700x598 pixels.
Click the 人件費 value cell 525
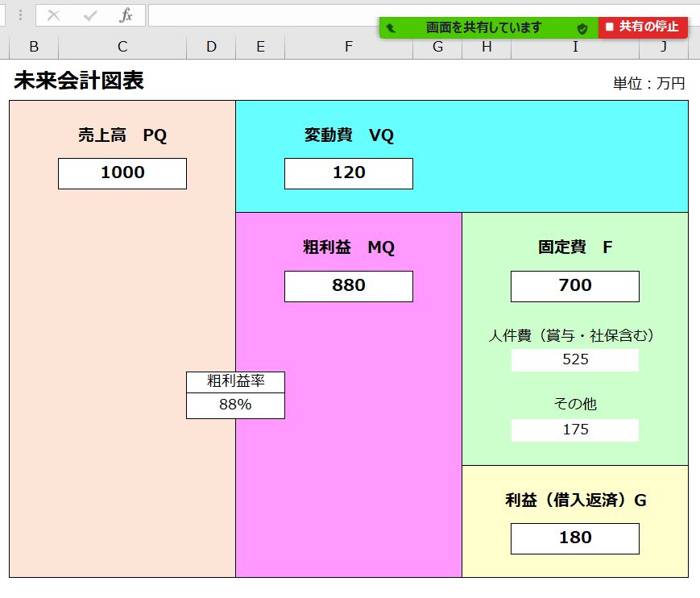coord(575,360)
